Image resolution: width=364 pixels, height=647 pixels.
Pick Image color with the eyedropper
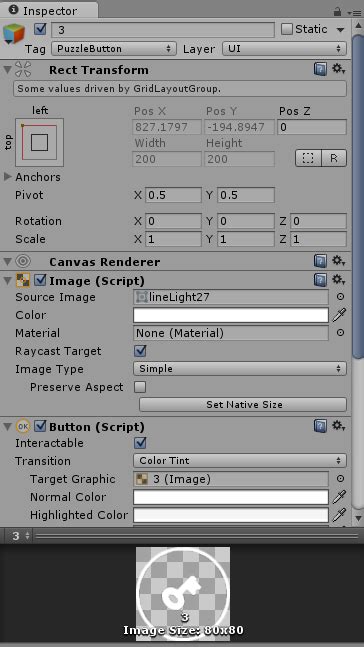339,315
